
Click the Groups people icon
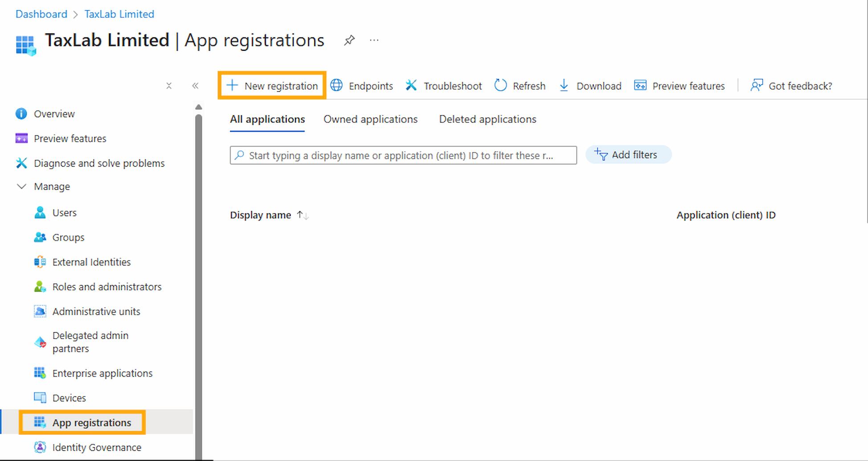click(40, 237)
